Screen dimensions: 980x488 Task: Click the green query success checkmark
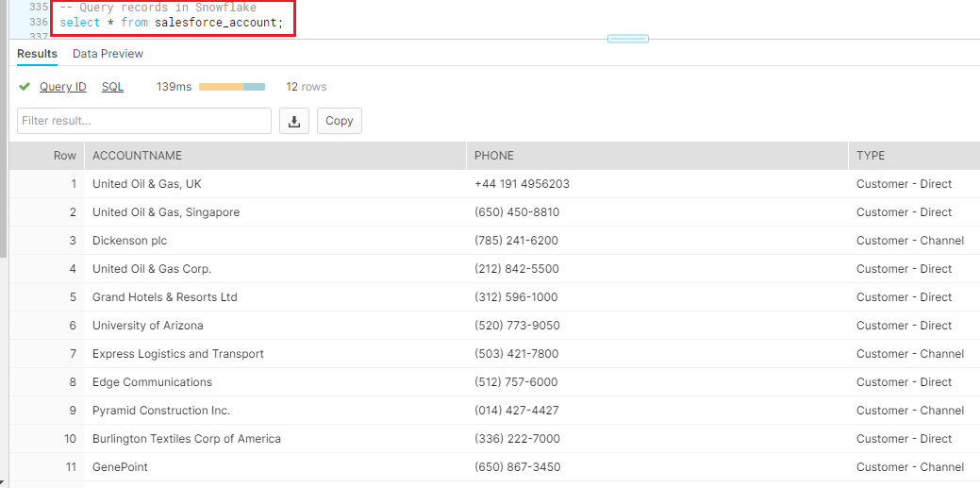pyautogui.click(x=25, y=87)
